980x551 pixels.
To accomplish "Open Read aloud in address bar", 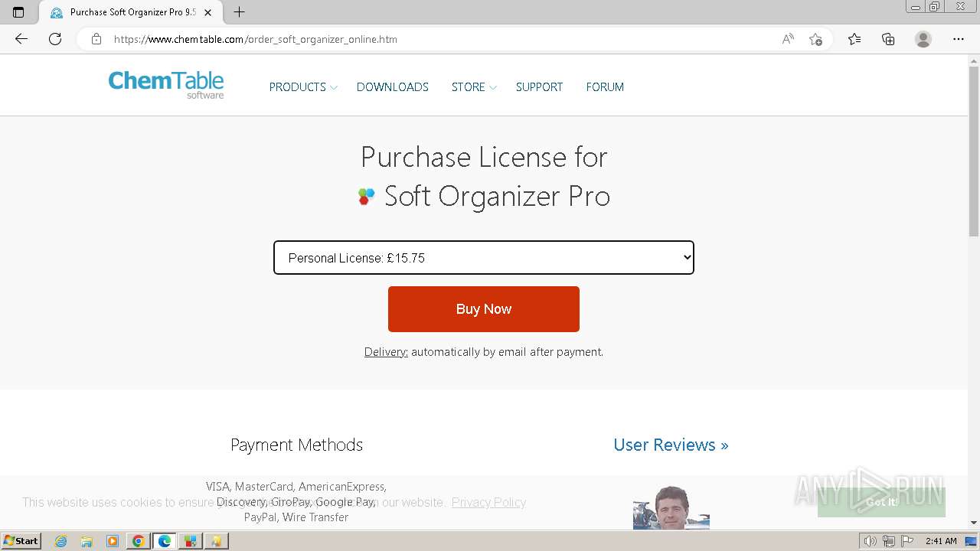I will [x=788, y=39].
